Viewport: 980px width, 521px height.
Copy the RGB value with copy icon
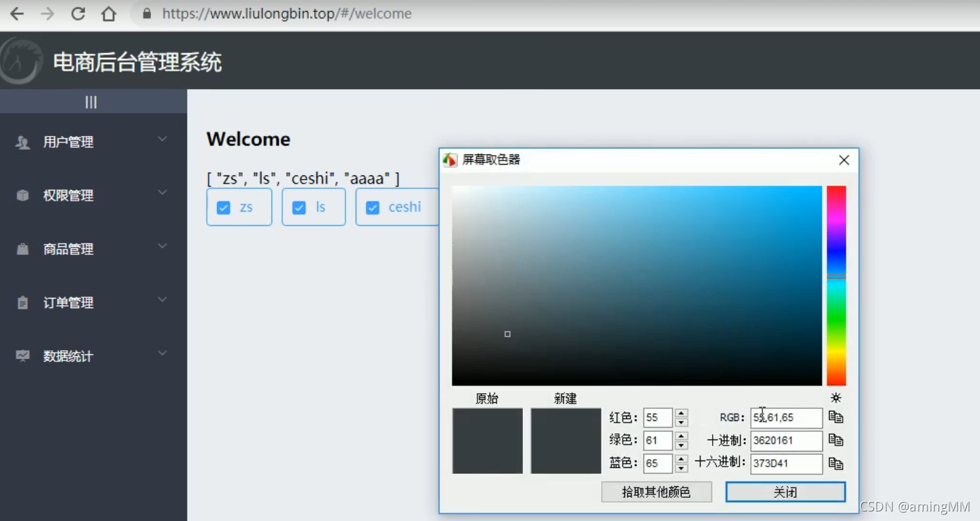pyautogui.click(x=836, y=418)
